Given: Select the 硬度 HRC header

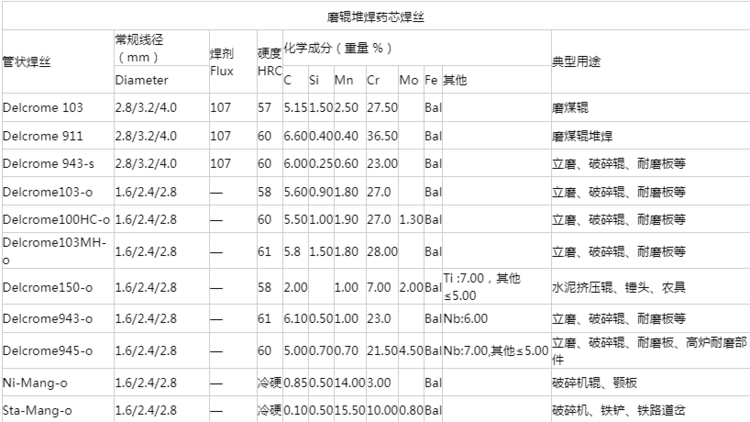Looking at the screenshot, I should (270, 62).
